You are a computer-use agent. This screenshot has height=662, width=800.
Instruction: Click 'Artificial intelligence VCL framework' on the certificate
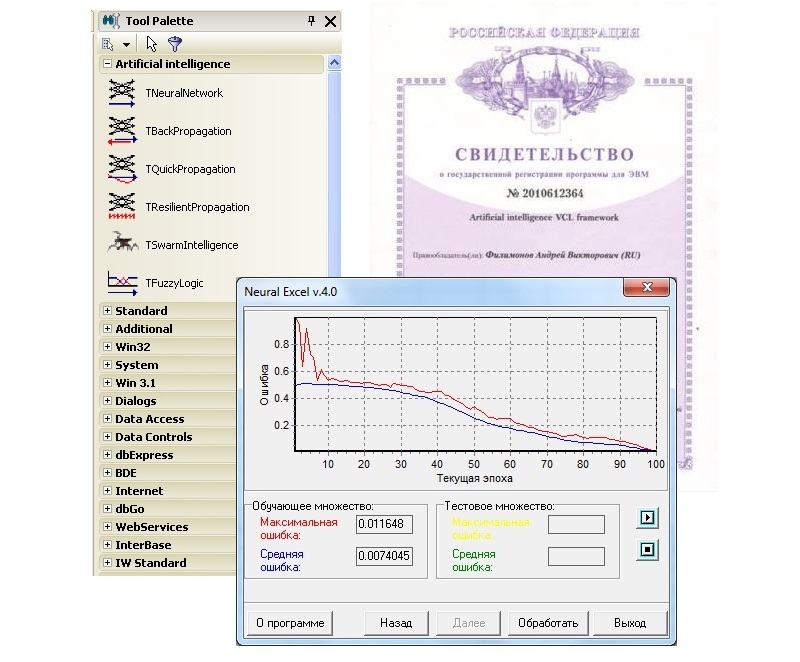(544, 217)
